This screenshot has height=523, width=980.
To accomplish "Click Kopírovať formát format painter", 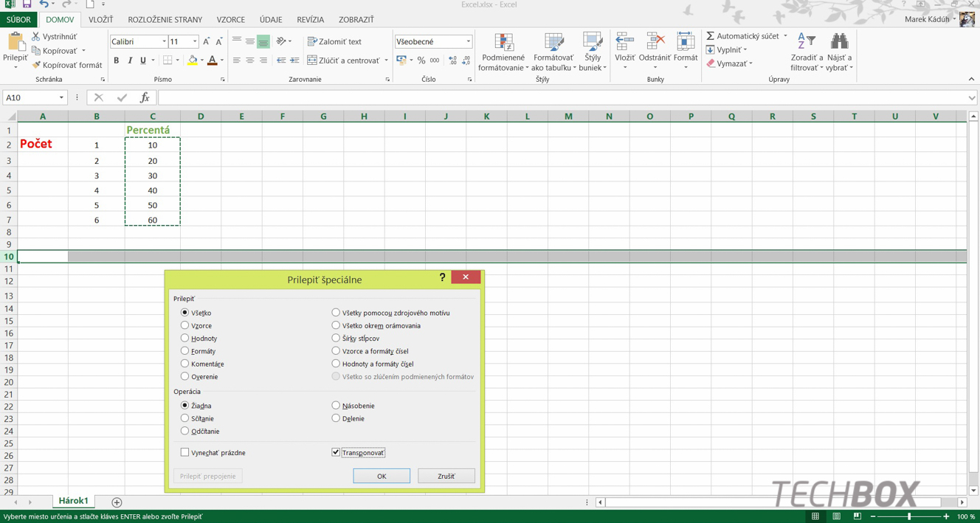I will (66, 65).
